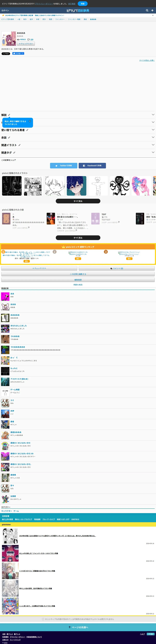Click ログイン in the header

pos(5,11)
